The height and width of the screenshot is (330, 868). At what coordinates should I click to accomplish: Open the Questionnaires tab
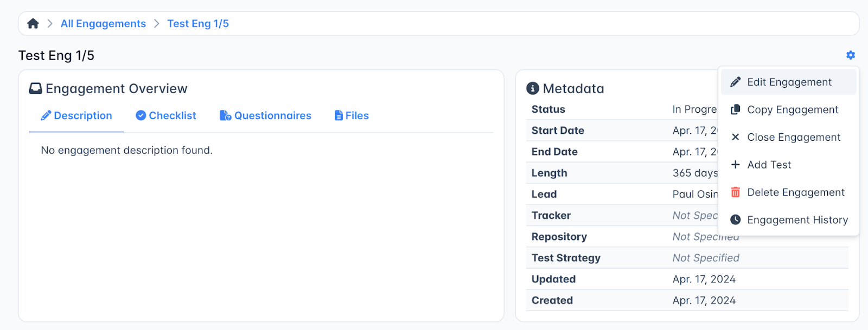[x=265, y=115]
